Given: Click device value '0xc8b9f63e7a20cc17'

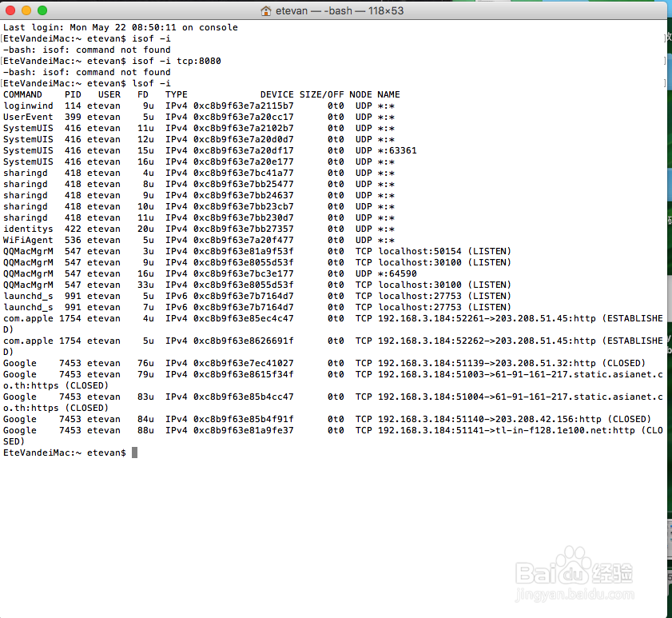Looking at the screenshot, I should 244,117.
